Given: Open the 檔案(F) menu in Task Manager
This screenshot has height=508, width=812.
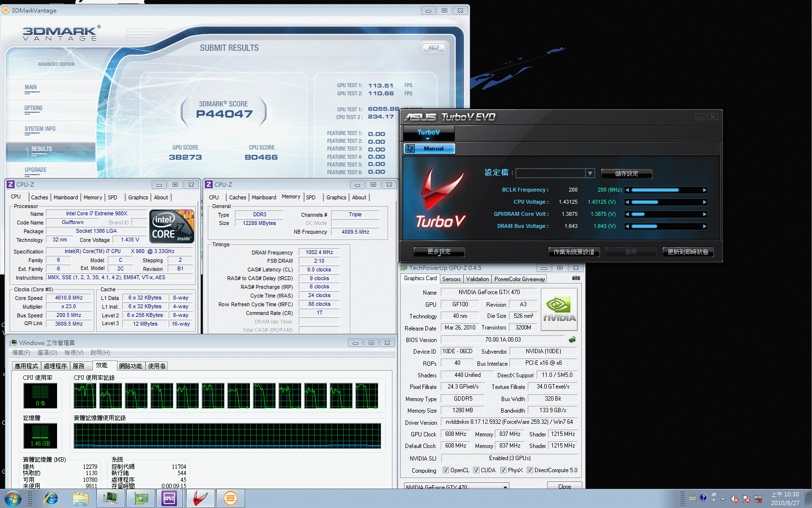Looking at the screenshot, I should point(21,353).
